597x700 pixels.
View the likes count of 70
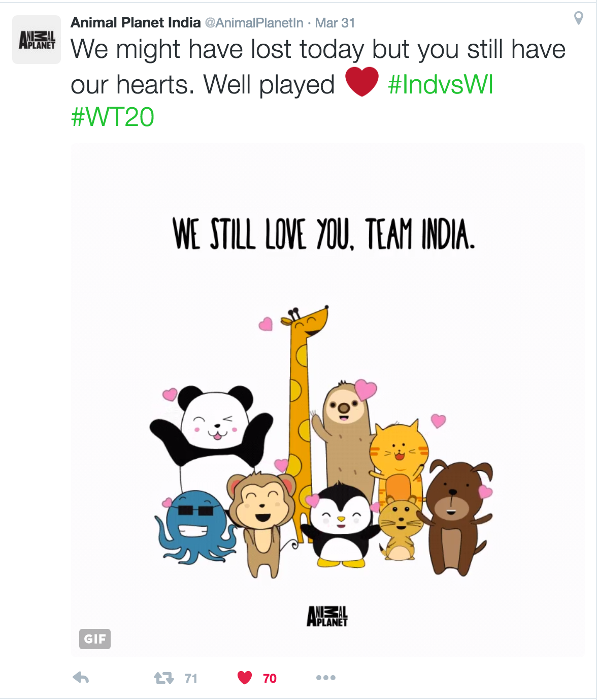[270, 678]
